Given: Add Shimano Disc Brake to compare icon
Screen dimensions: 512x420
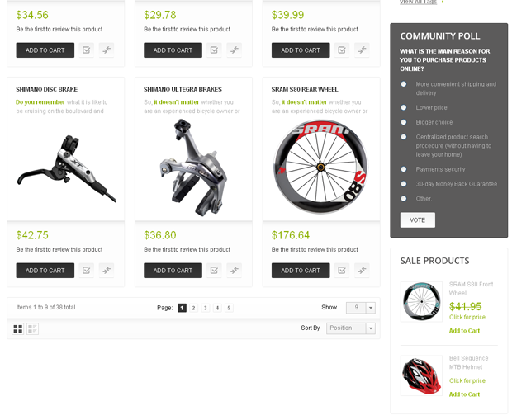Looking at the screenshot, I should pyautogui.click(x=107, y=270).
